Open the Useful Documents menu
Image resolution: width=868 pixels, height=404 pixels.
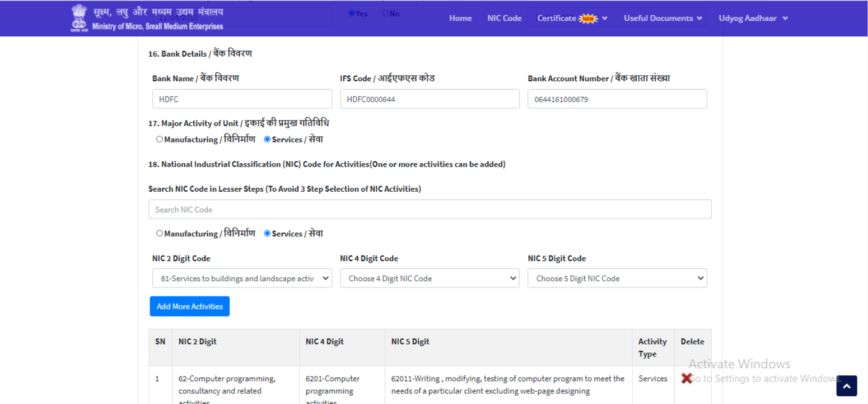coord(662,18)
